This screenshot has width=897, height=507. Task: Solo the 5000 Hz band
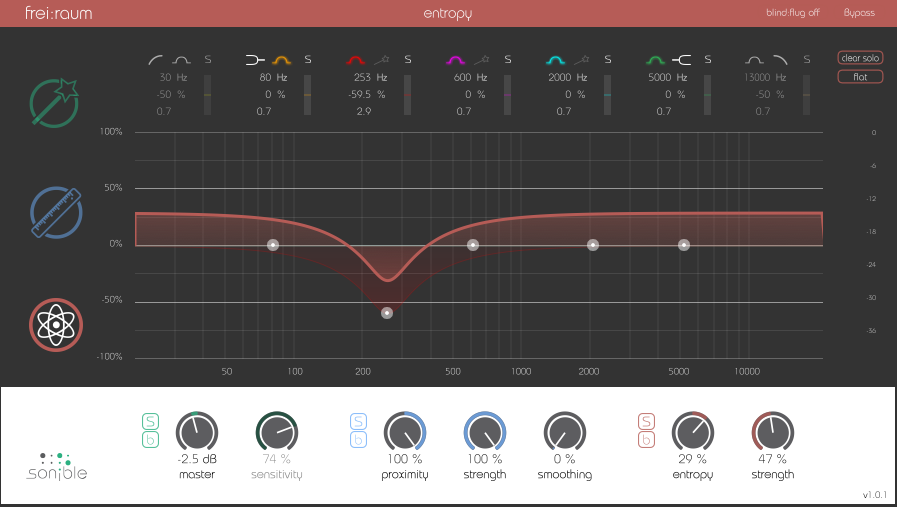click(708, 59)
